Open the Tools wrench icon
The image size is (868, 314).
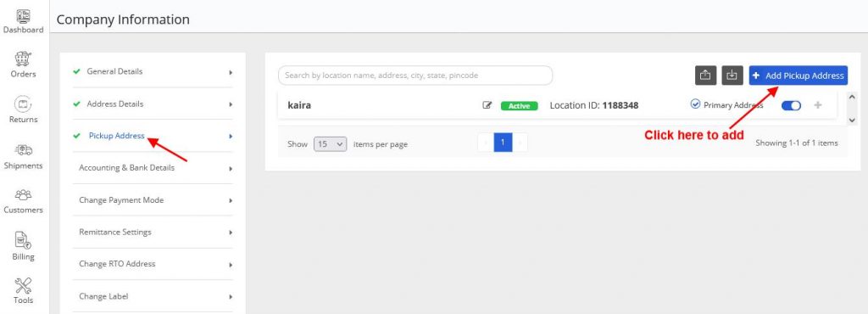(23, 286)
